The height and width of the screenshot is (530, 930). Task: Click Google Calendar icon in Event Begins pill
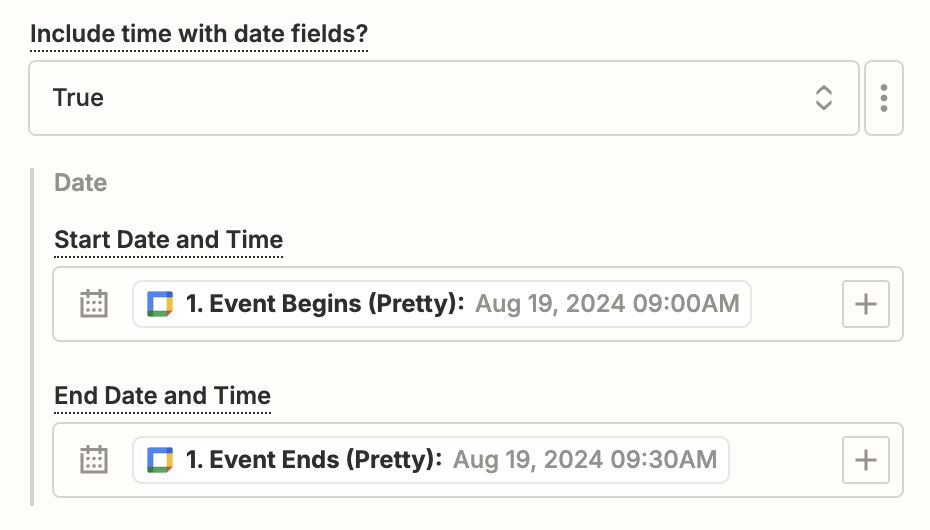pyautogui.click(x=160, y=304)
